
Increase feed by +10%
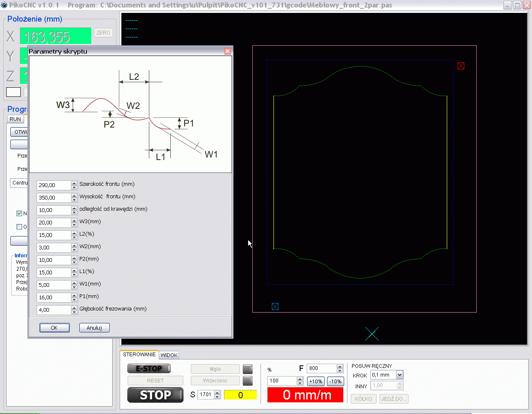(x=316, y=381)
